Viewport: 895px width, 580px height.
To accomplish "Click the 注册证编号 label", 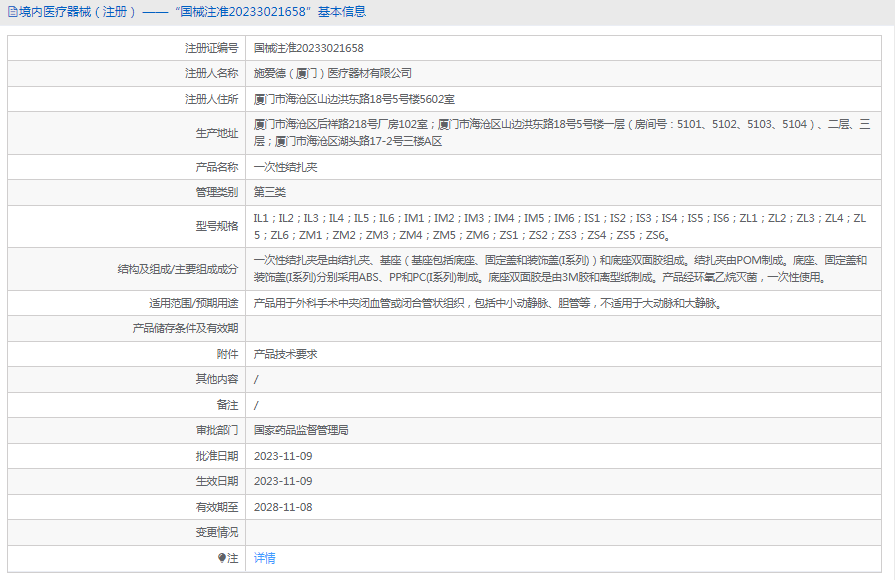I will pyautogui.click(x=212, y=48).
